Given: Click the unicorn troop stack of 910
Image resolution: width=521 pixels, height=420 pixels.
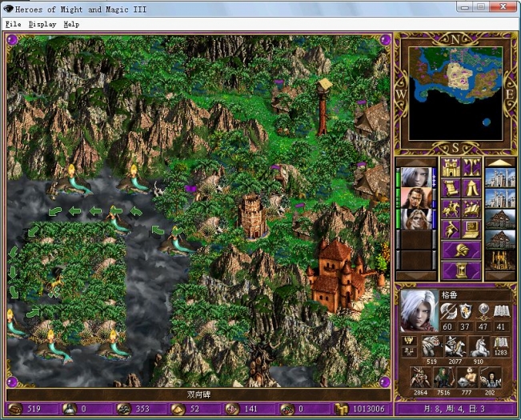Looking at the screenshot, I should tap(479, 346).
